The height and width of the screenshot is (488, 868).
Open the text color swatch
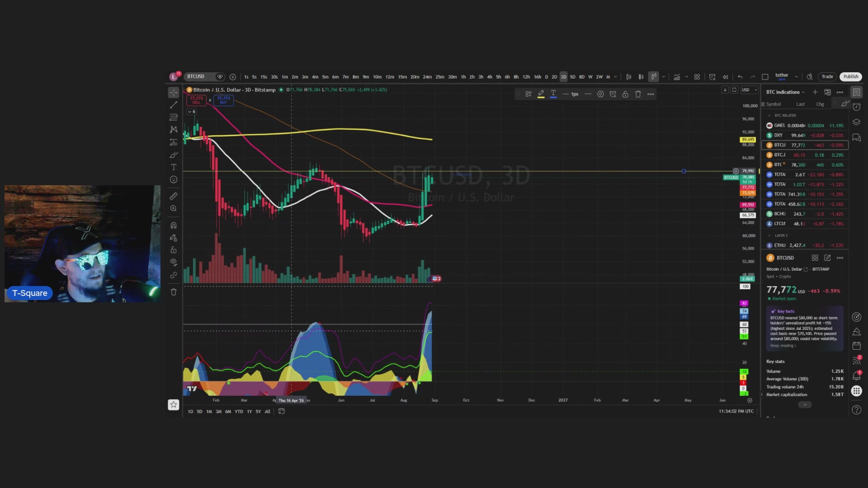pyautogui.click(x=553, y=94)
